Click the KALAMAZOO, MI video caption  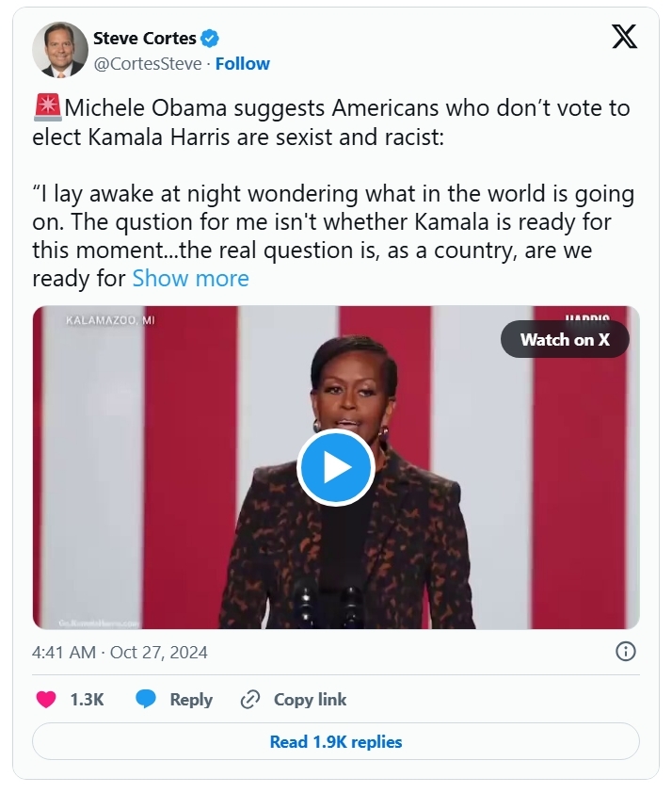(110, 321)
